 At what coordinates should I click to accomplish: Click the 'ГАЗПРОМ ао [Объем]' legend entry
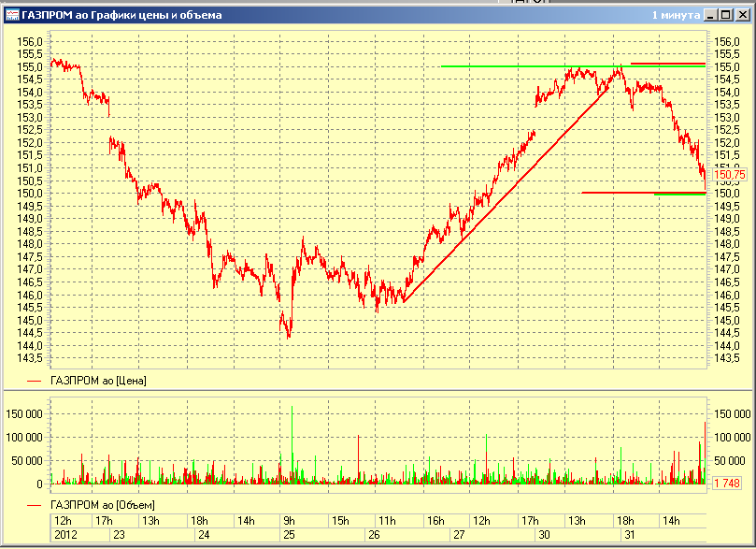[x=102, y=505]
